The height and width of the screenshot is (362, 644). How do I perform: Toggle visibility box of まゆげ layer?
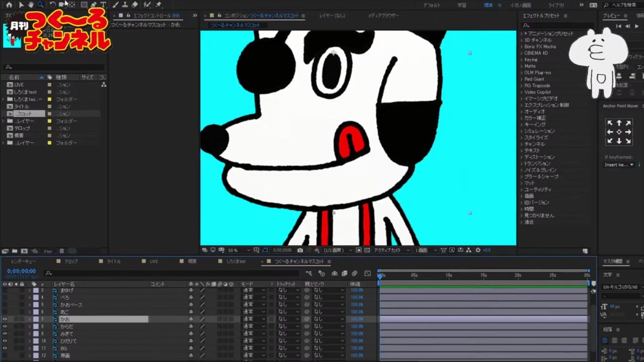coord(5,290)
